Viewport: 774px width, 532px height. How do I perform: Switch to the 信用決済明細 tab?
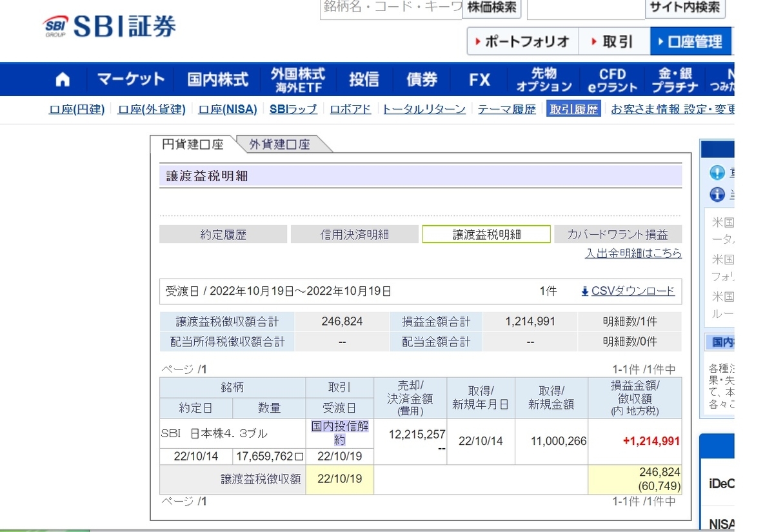(355, 235)
